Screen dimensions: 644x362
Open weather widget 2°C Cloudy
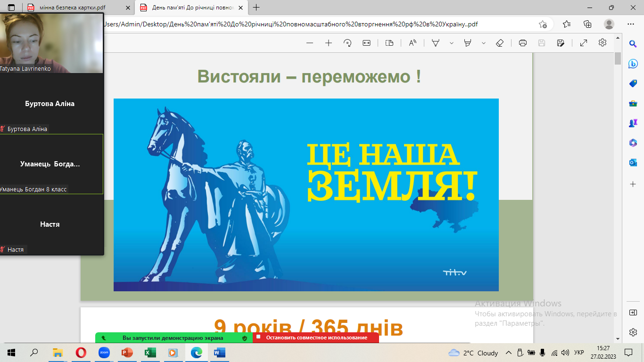473,353
